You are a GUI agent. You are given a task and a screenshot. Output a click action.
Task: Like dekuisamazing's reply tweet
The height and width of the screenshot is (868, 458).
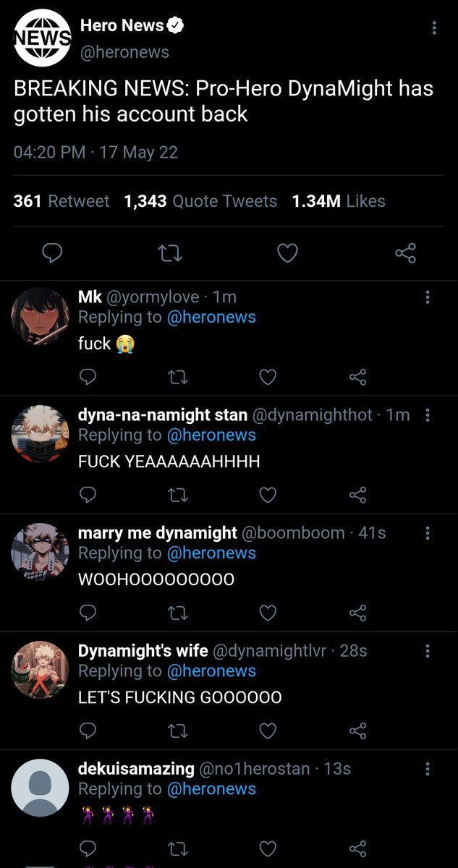point(268,848)
